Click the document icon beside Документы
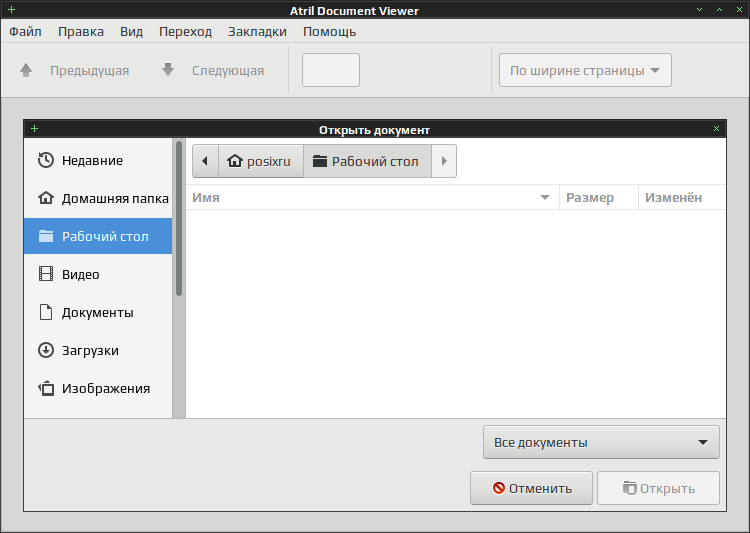 46,312
